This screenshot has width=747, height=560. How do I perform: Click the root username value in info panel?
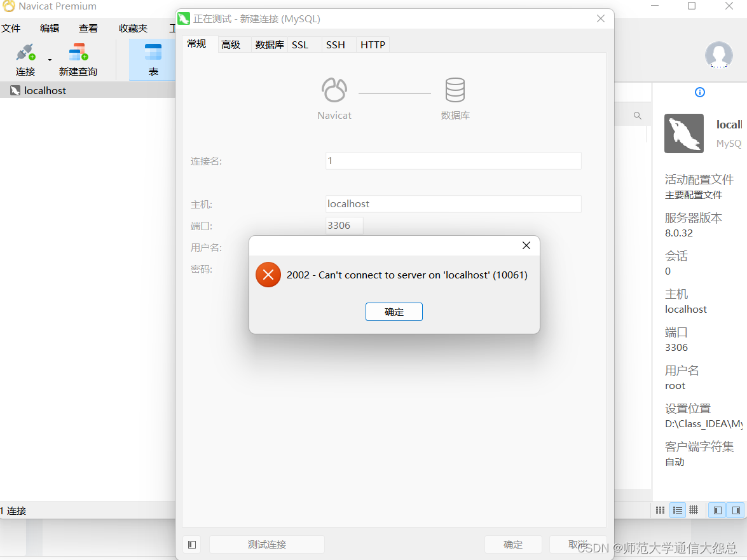[675, 386]
